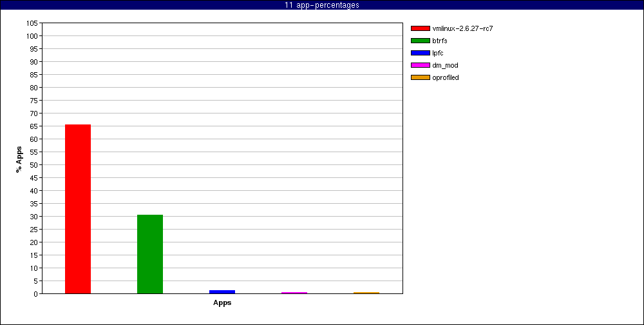Click the short blue bar in chart
This screenshot has width=644, height=325.
(x=222, y=291)
